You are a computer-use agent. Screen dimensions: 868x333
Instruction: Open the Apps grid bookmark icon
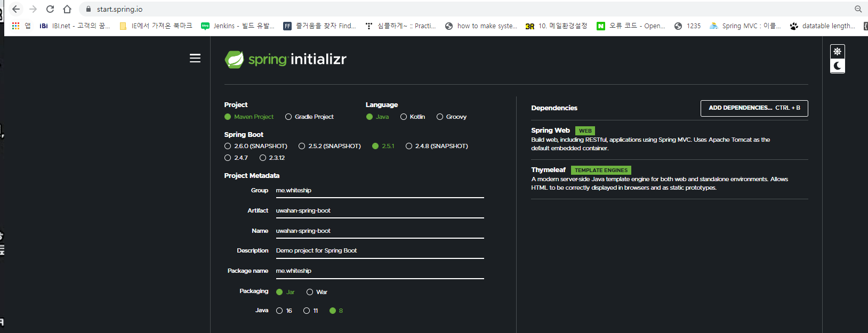pos(15,26)
